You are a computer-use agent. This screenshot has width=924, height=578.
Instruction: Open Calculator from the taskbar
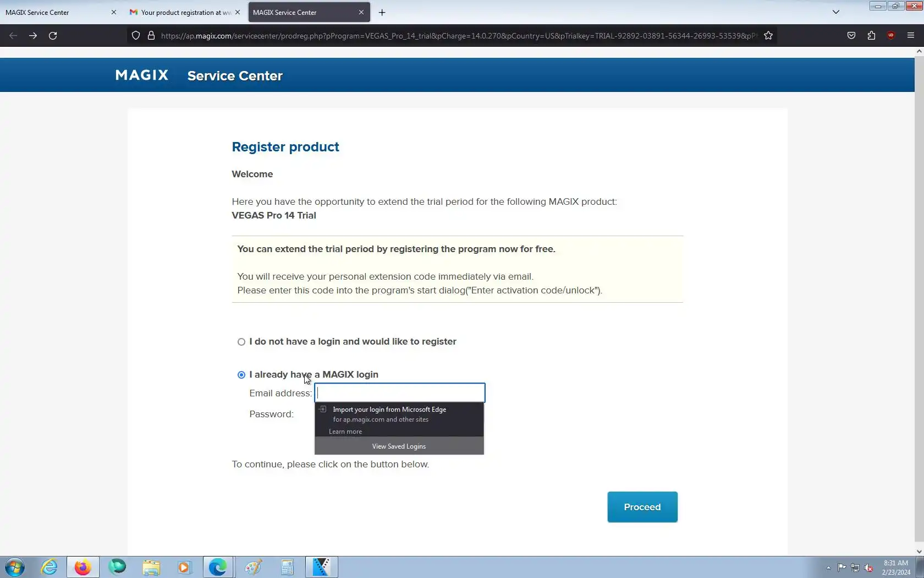[x=287, y=567]
